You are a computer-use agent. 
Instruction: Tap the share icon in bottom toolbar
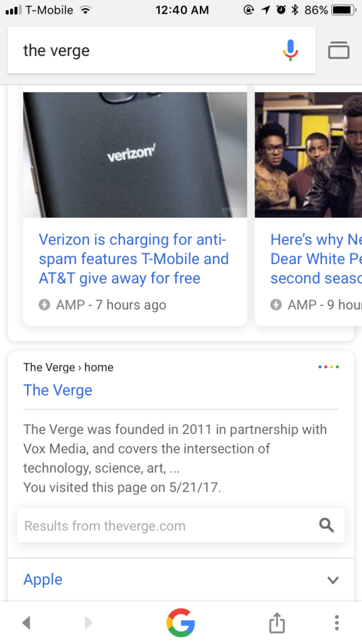(x=277, y=623)
